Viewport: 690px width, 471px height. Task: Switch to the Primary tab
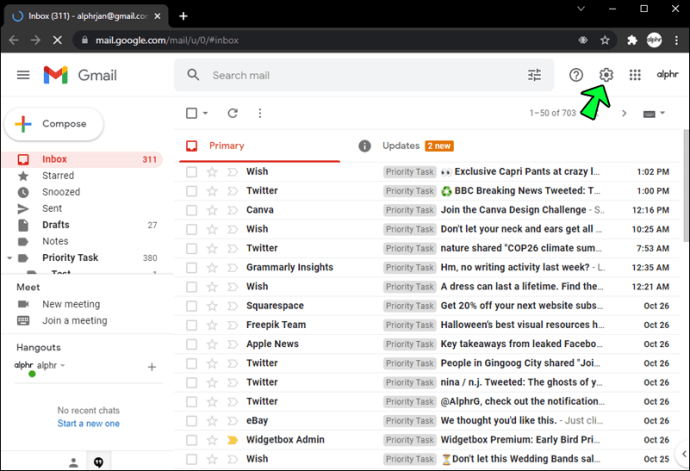260,146
